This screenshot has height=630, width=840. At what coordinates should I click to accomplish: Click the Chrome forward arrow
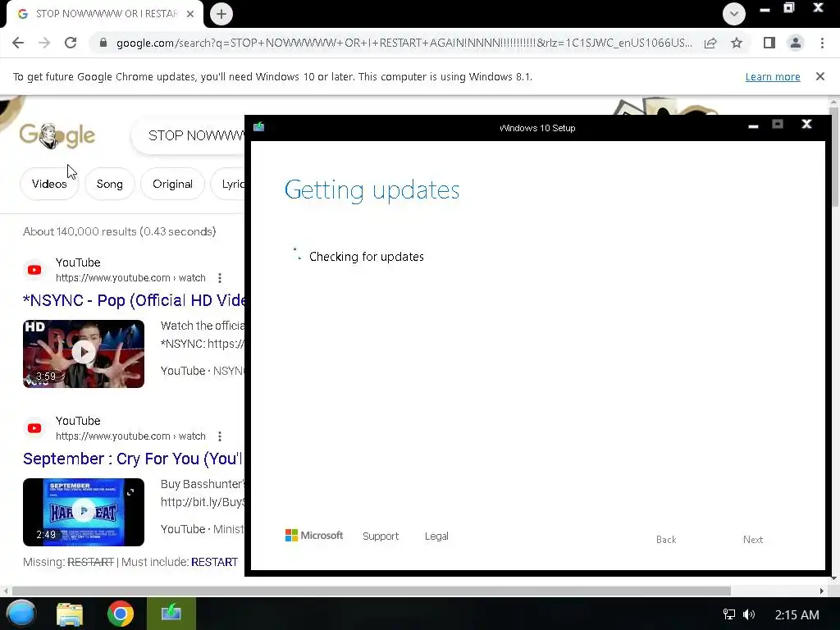[44, 43]
